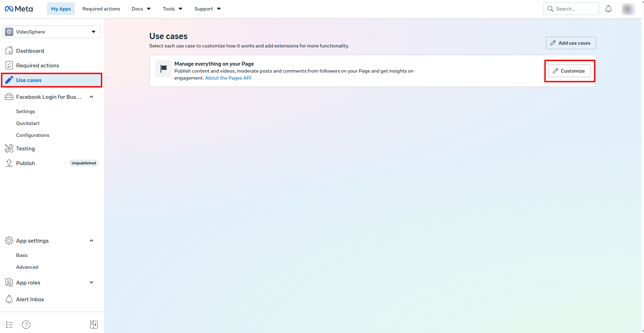Collapse the App settings section chevron
Image resolution: width=644 pixels, height=333 pixels.
click(x=91, y=240)
